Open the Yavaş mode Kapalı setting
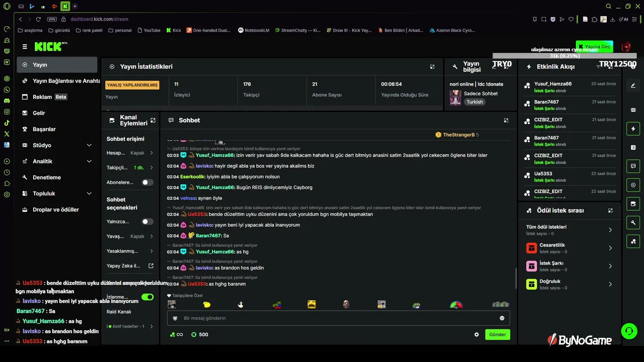 [x=130, y=236]
